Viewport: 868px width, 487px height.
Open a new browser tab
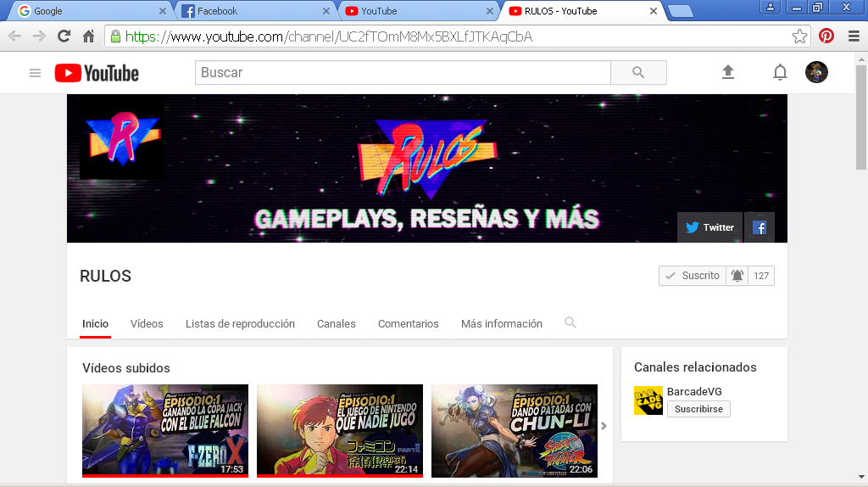681,11
